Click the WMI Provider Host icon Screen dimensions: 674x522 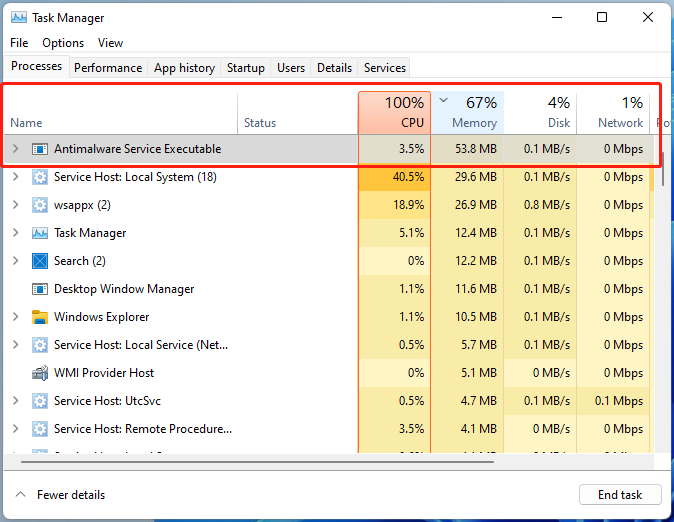tap(40, 373)
